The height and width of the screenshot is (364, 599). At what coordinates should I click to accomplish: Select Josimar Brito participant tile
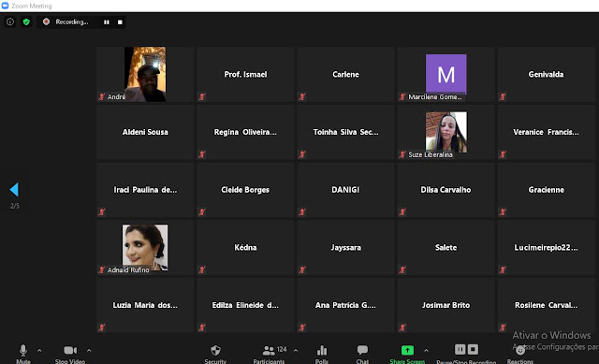[x=446, y=305]
